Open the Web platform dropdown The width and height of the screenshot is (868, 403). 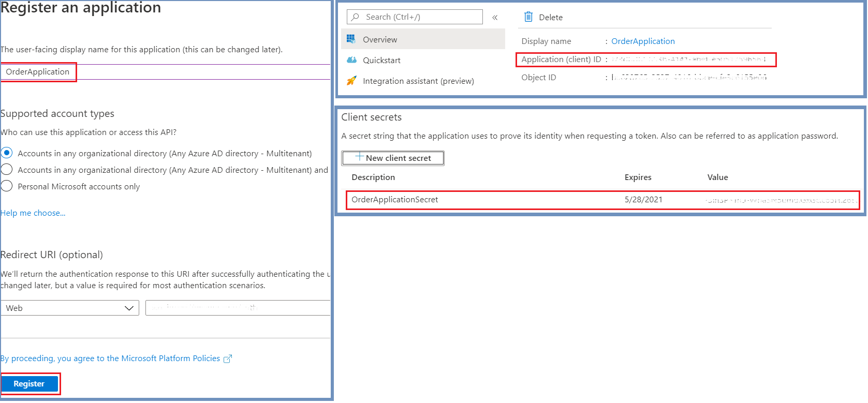(x=70, y=308)
